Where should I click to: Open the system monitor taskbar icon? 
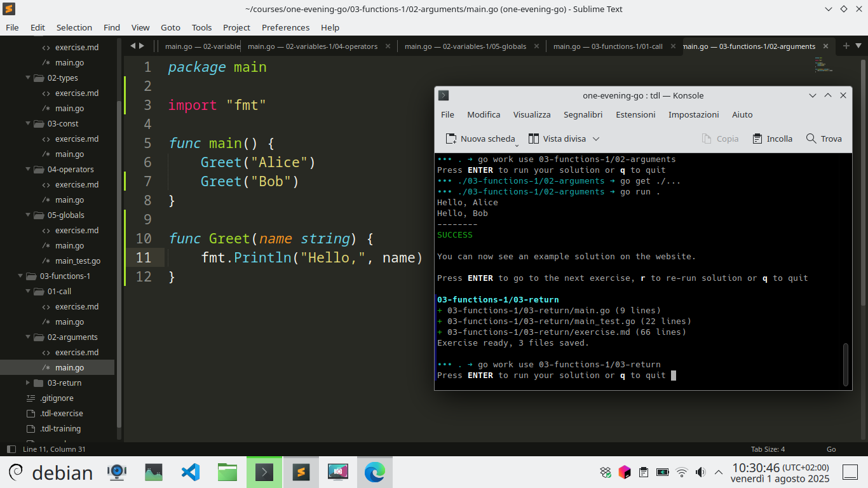[x=154, y=472]
